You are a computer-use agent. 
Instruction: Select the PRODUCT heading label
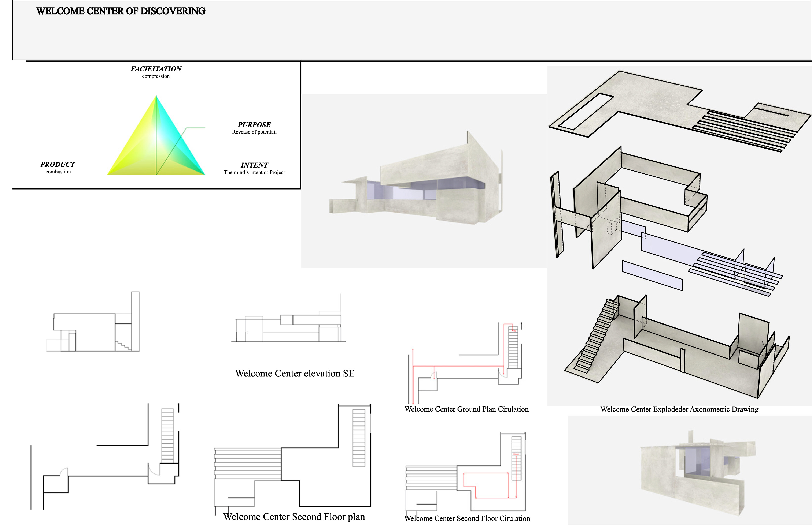coord(58,164)
